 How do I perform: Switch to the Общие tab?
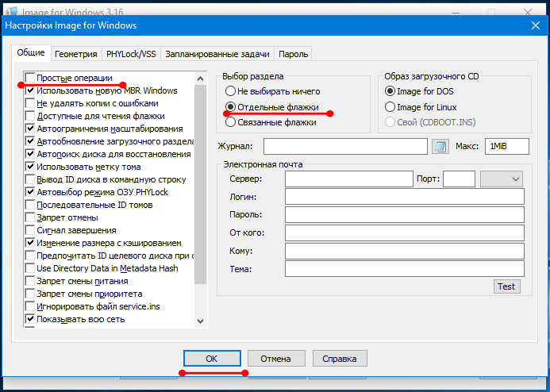tap(31, 53)
